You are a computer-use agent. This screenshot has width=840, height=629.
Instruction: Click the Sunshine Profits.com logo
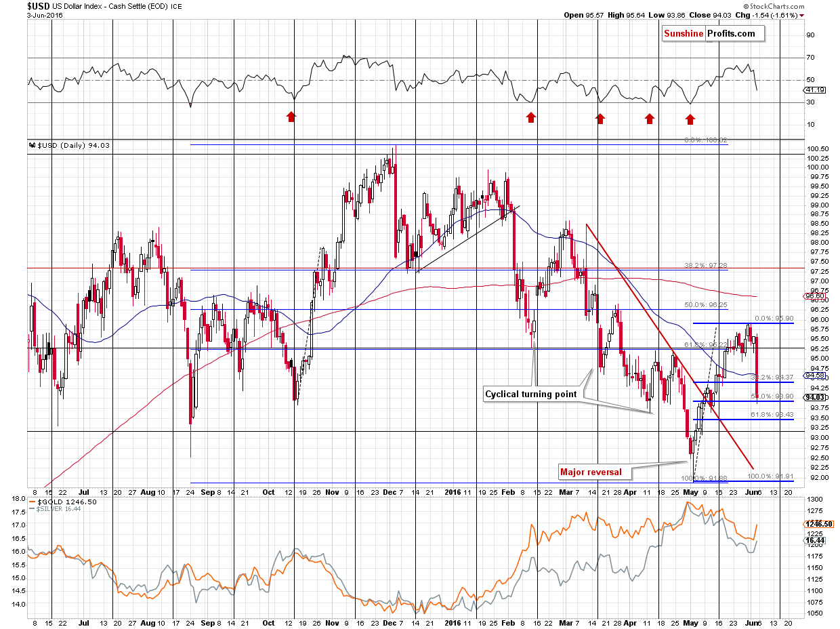713,33
